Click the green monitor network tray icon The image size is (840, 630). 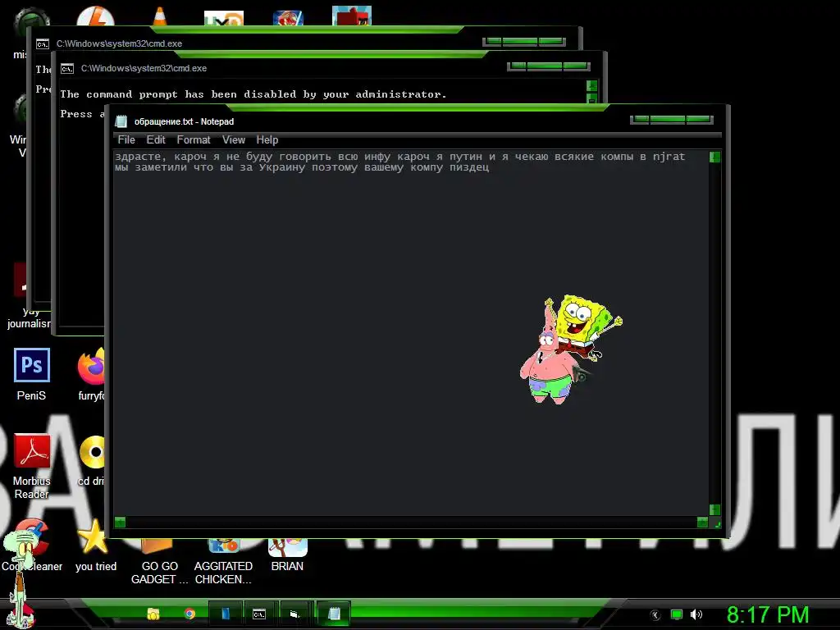[677, 614]
